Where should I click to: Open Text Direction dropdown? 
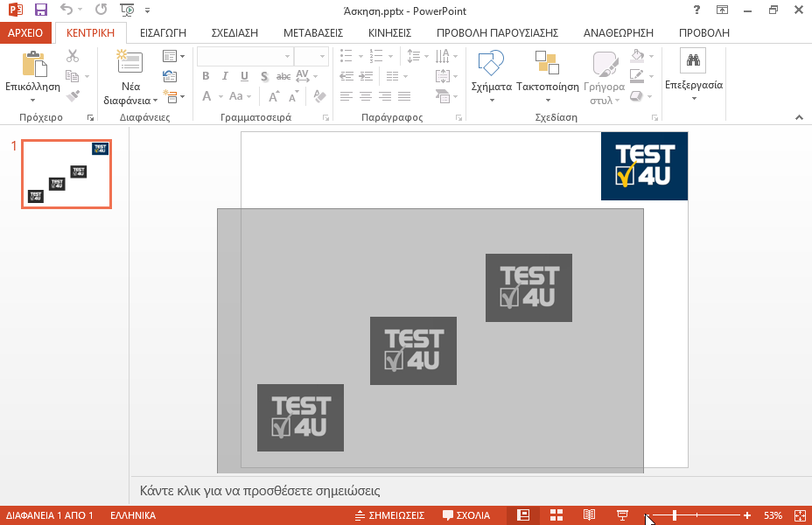[446, 56]
